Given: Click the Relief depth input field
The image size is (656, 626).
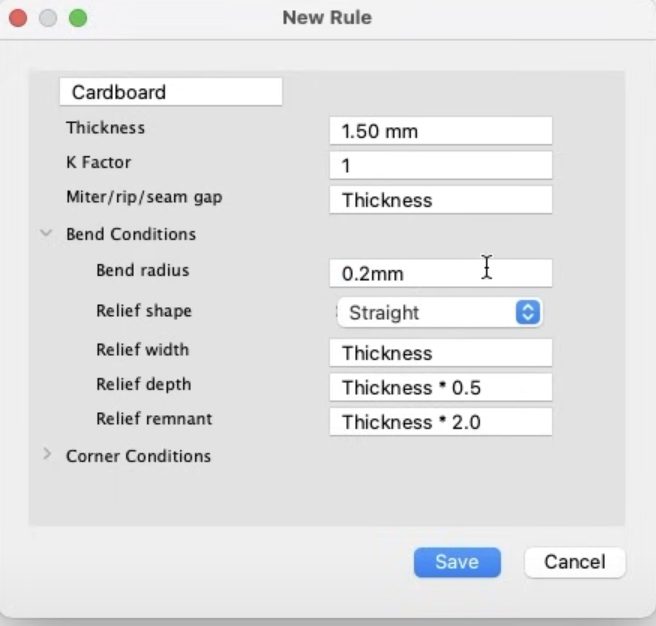Looking at the screenshot, I should point(440,387).
